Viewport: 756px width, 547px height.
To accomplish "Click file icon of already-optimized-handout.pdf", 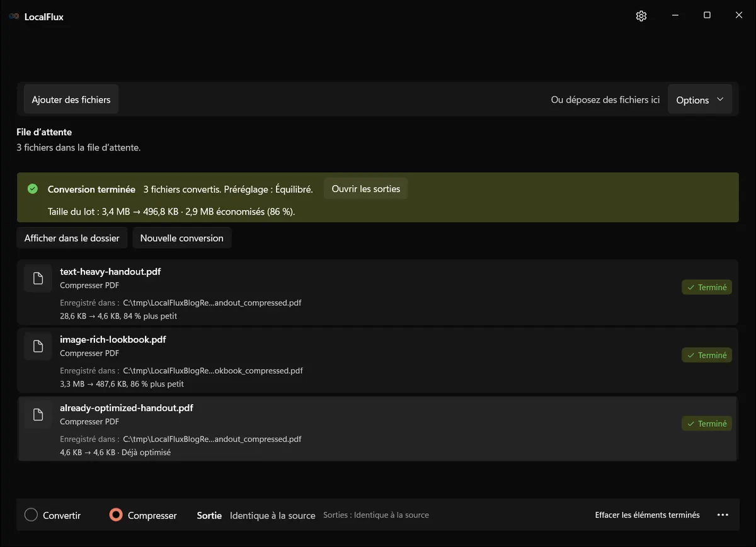I will click(x=38, y=414).
